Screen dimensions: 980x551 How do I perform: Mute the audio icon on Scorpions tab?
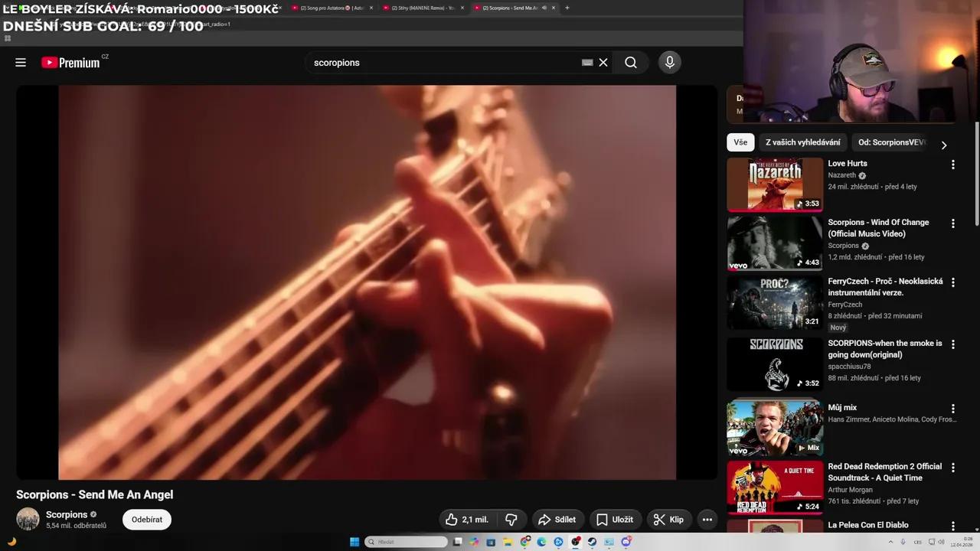544,8
